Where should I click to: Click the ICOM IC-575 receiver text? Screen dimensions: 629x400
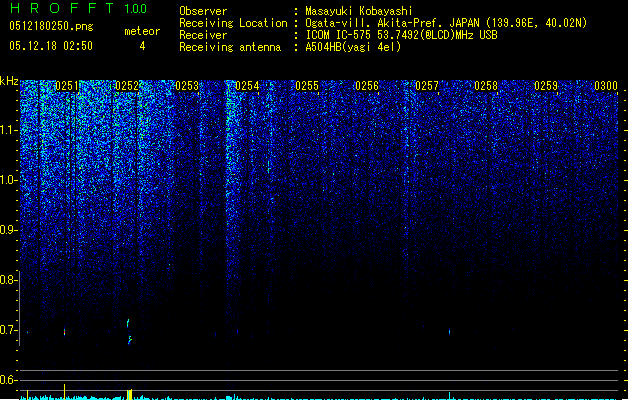pos(401,35)
